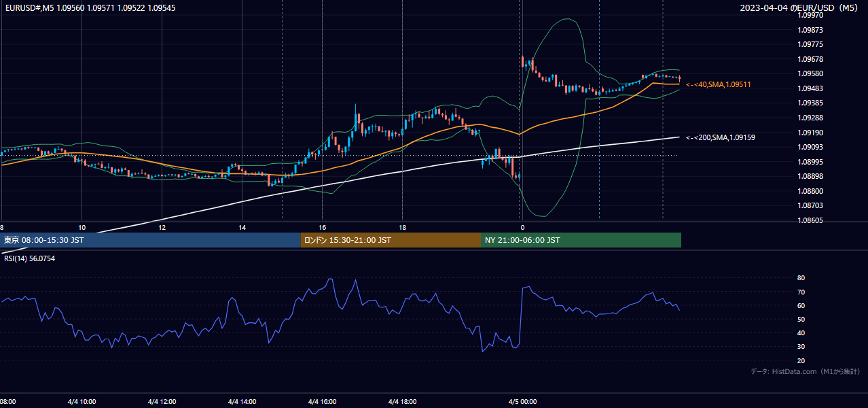Click the EURUSD#,M5 OHLC header text

(89, 8)
